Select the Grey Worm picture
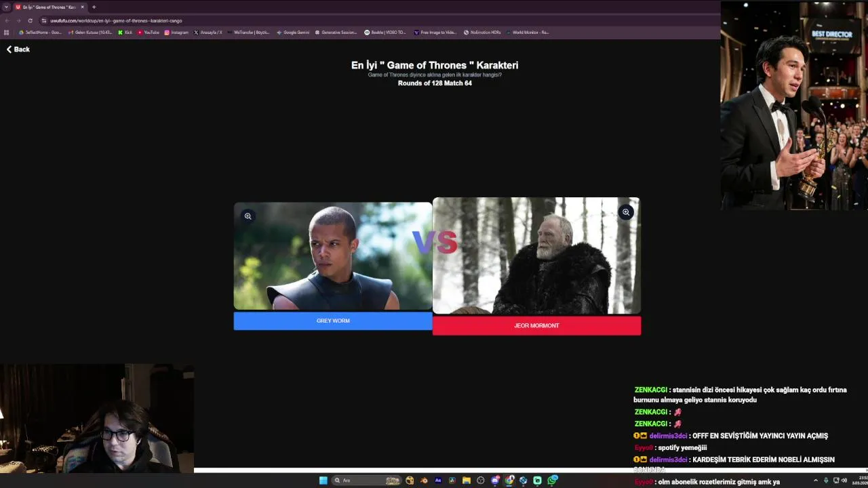Screen dimensions: 868x488 (x=333, y=256)
